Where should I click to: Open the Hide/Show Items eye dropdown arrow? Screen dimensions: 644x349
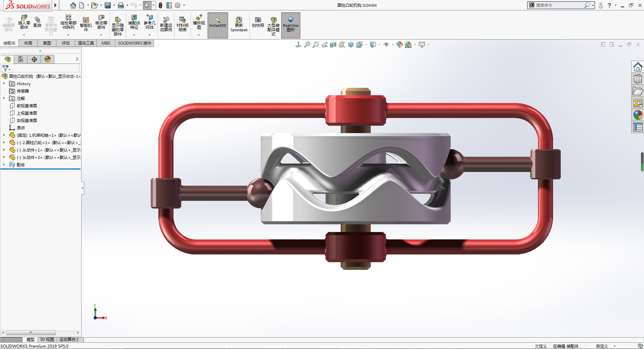pos(392,45)
